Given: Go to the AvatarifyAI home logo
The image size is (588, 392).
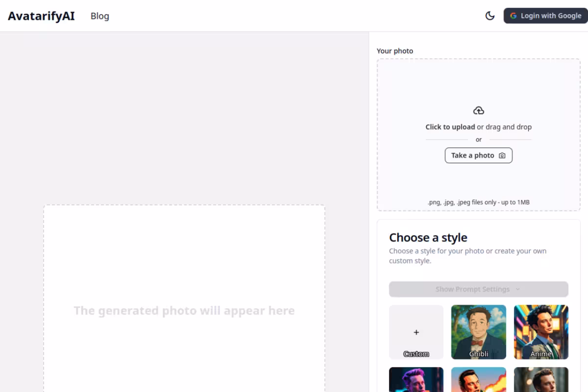Looking at the screenshot, I should point(41,16).
